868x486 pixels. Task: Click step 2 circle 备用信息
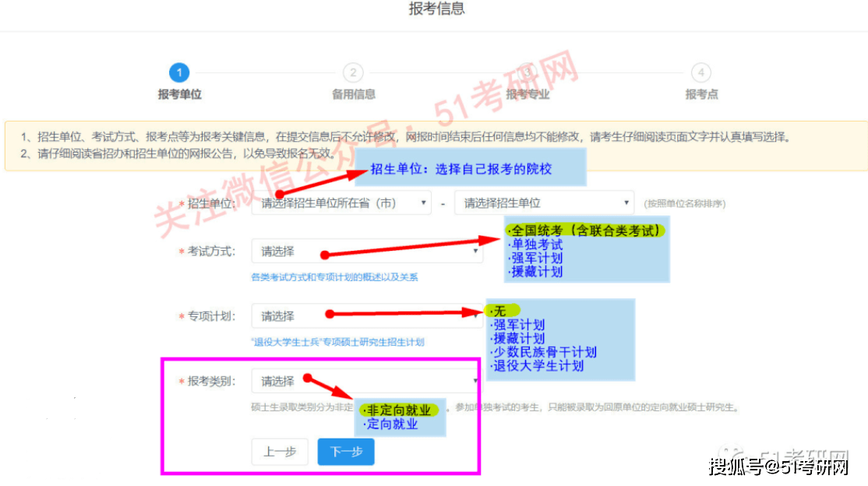pos(353,72)
